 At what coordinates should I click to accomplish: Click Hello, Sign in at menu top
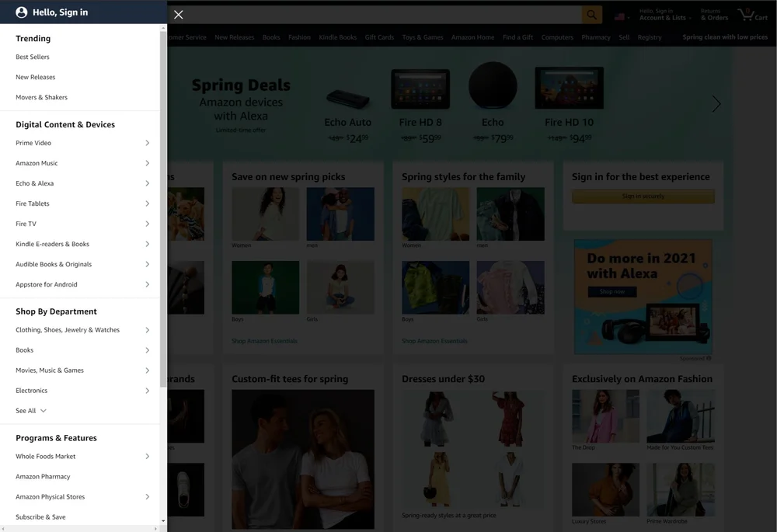[x=61, y=12]
